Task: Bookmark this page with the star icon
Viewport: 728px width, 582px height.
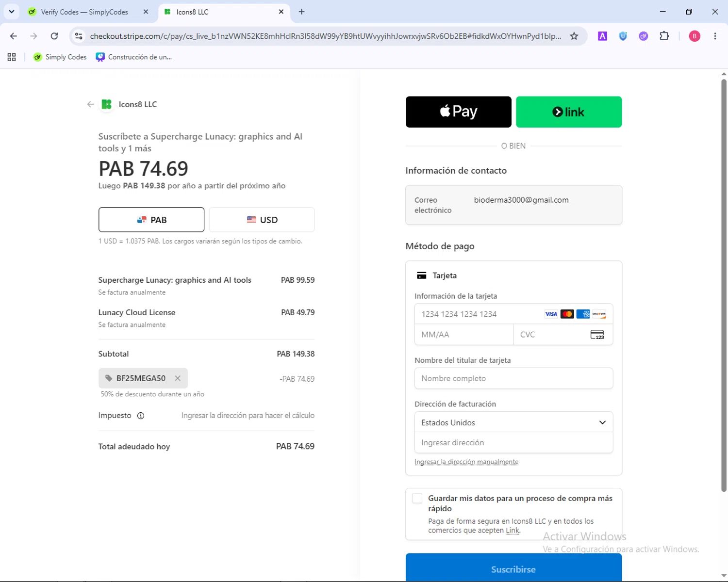Action: click(x=574, y=36)
